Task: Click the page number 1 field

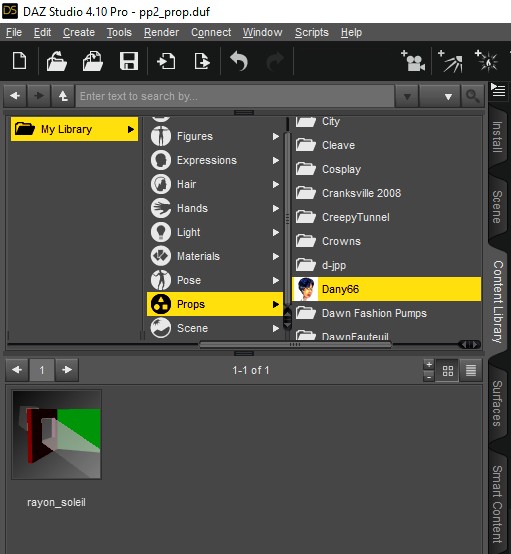Action: point(42,370)
